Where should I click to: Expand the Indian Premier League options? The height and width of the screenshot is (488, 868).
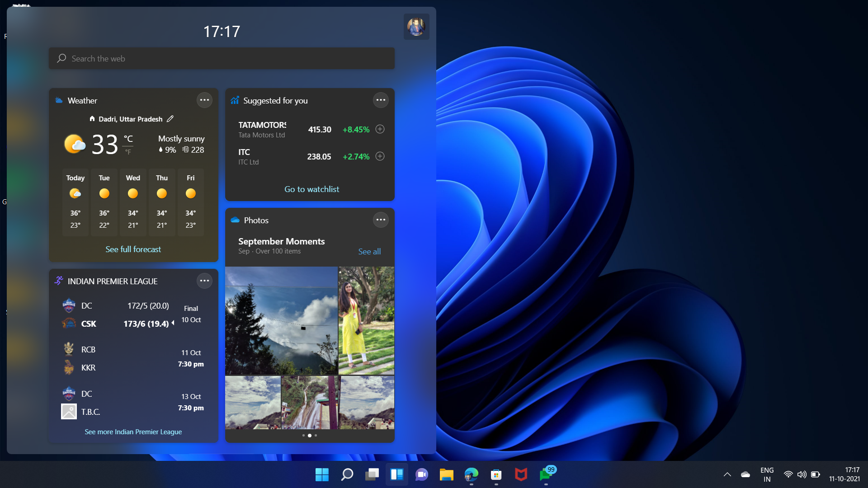click(x=205, y=280)
